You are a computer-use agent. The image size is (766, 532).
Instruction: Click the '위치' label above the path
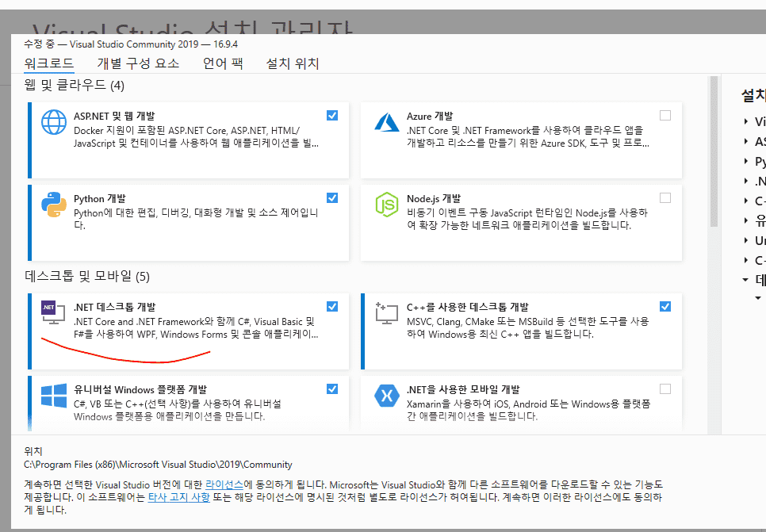pos(33,451)
